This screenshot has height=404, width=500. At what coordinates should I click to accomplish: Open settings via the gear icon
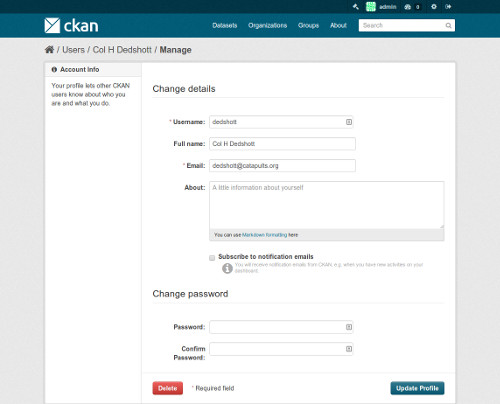pyautogui.click(x=434, y=7)
